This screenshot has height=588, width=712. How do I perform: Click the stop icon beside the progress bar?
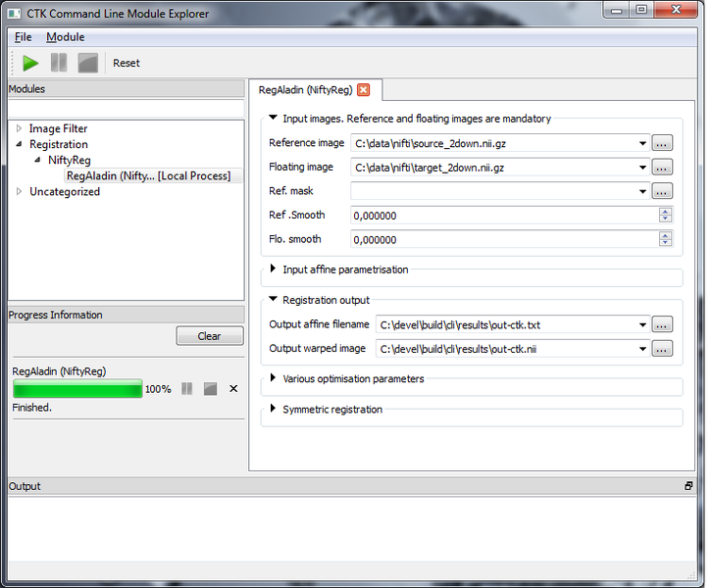[x=210, y=389]
